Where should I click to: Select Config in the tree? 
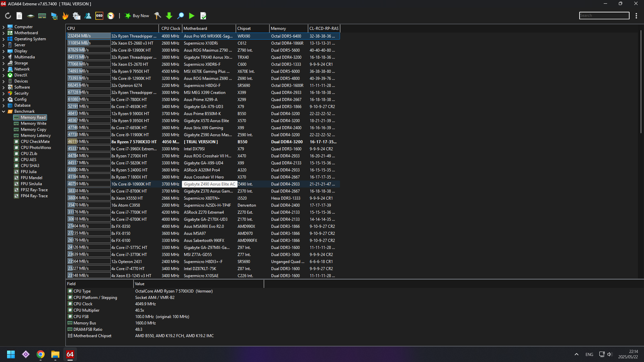[20, 99]
